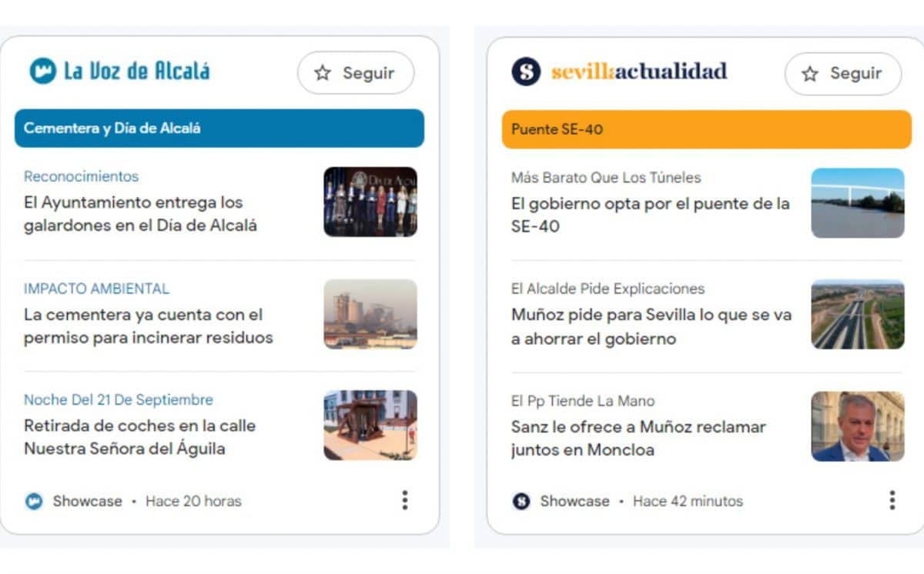
Task: Click the small La Voz Showcase footer icon
Action: (34, 501)
